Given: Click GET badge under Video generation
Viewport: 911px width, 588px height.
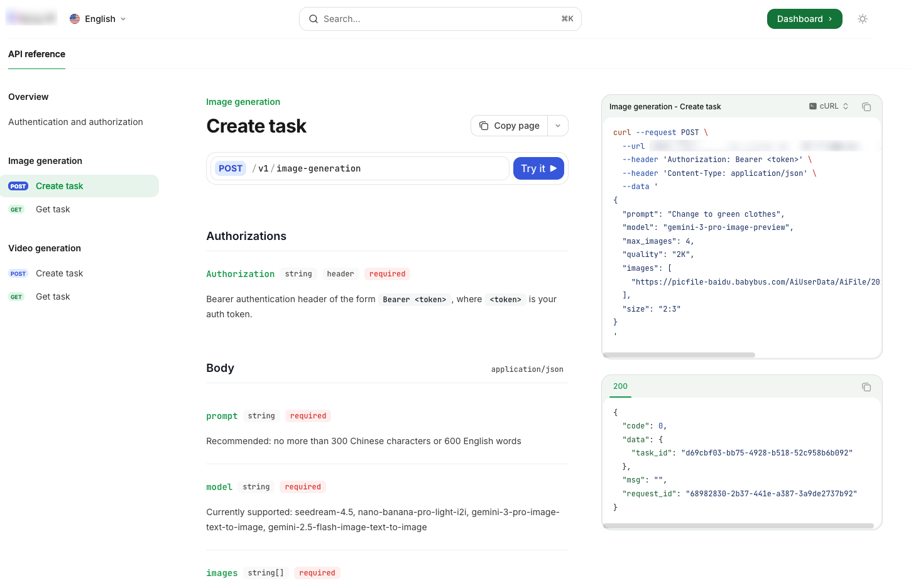Looking at the screenshot, I should (16, 297).
